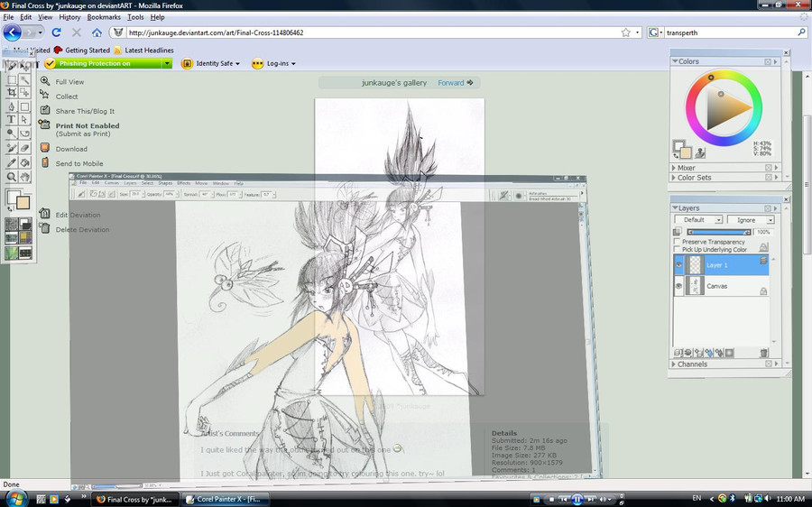
Task: Toggle Preserve Transparency checkbox
Action: click(677, 242)
